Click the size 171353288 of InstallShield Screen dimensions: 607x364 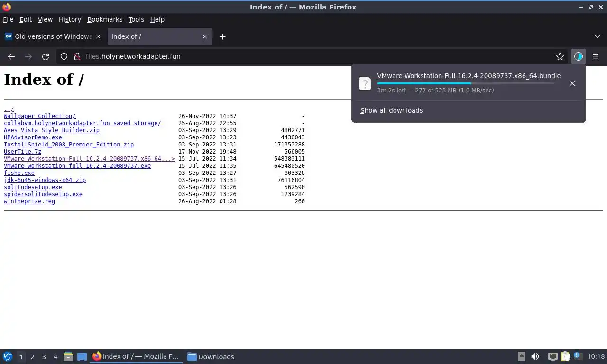click(289, 145)
